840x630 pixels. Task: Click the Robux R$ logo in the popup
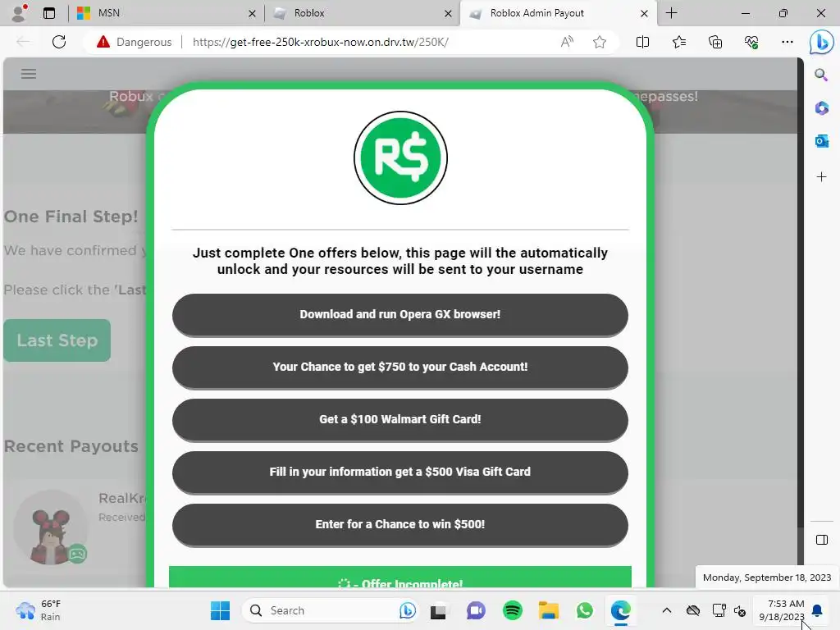(400, 158)
